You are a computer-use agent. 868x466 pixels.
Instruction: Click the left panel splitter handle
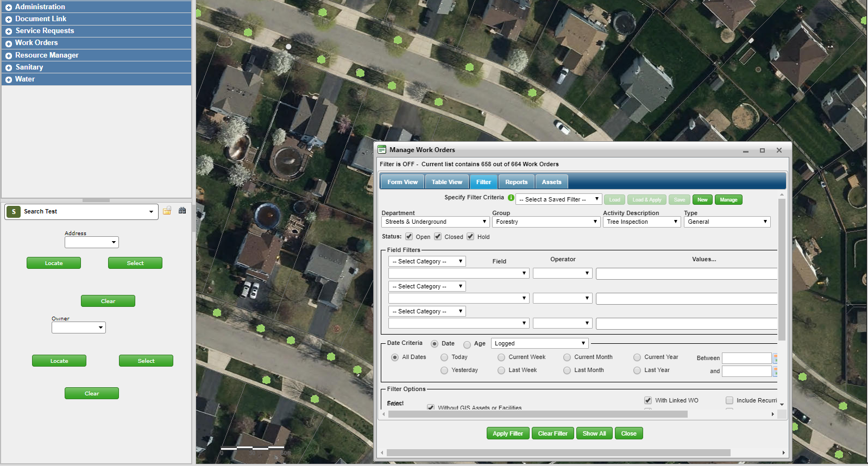96,200
